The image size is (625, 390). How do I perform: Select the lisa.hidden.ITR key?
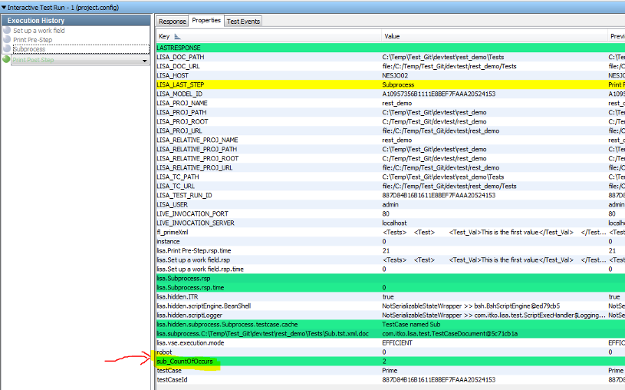coord(177,297)
